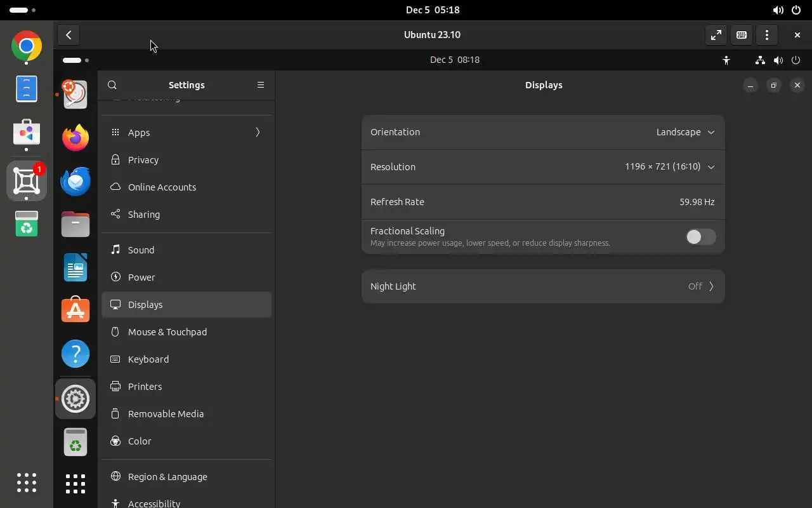Image resolution: width=812 pixels, height=508 pixels.
Task: Show guest applications grid
Action: click(x=75, y=484)
